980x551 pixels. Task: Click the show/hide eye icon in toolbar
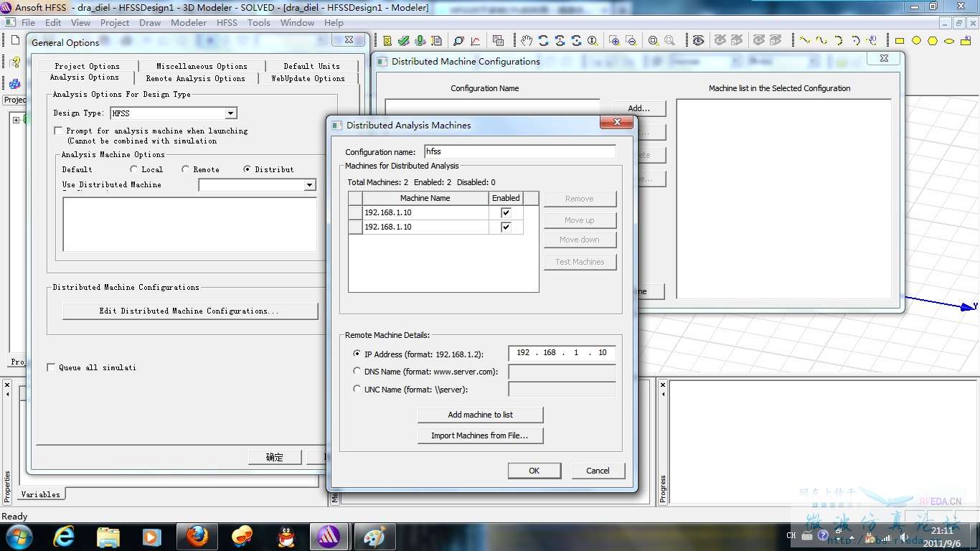[x=697, y=40]
